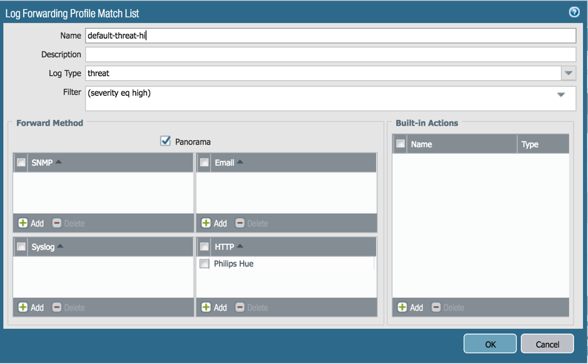Image resolution: width=588 pixels, height=364 pixels.
Task: Click the Built-in Actions Name column header
Action: tap(422, 144)
